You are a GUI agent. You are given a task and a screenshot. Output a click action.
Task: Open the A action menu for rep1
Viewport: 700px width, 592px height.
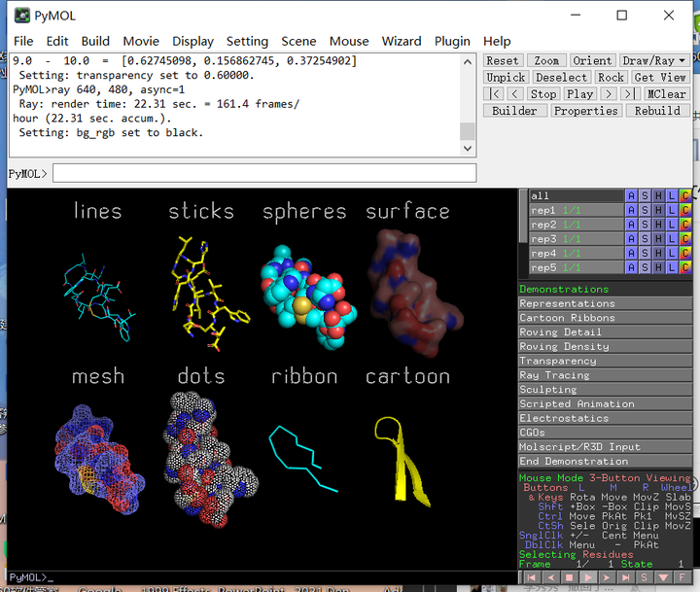point(631,210)
